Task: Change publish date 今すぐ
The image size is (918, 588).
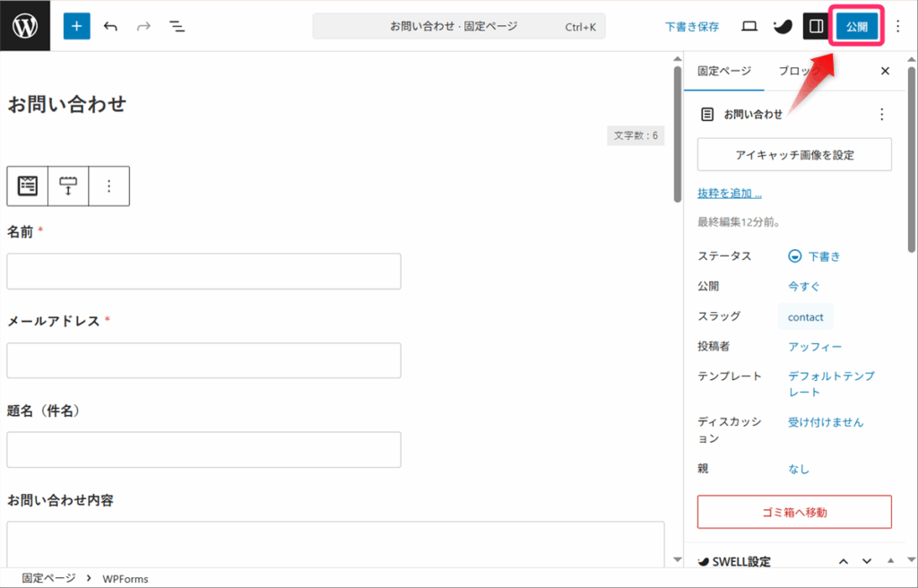Action: click(x=803, y=287)
